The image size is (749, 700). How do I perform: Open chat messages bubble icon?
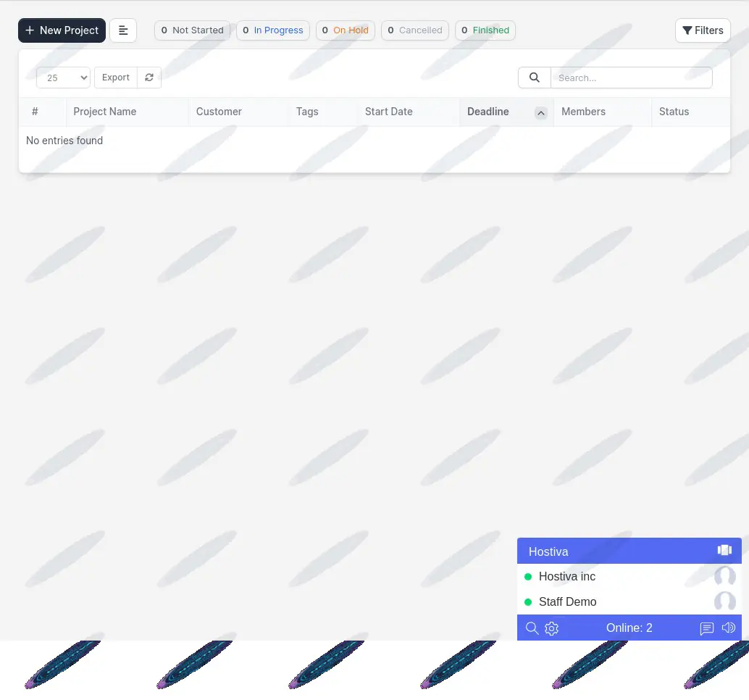pyautogui.click(x=707, y=628)
